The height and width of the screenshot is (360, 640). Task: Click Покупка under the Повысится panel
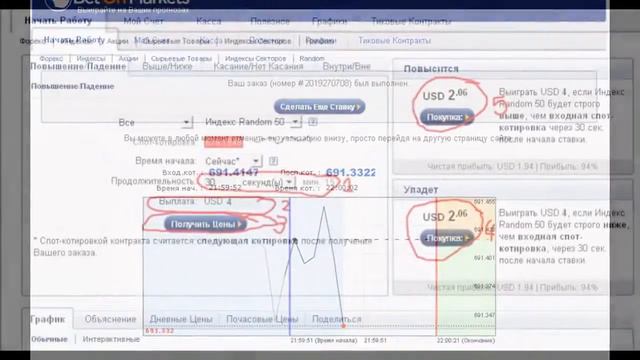[447, 117]
